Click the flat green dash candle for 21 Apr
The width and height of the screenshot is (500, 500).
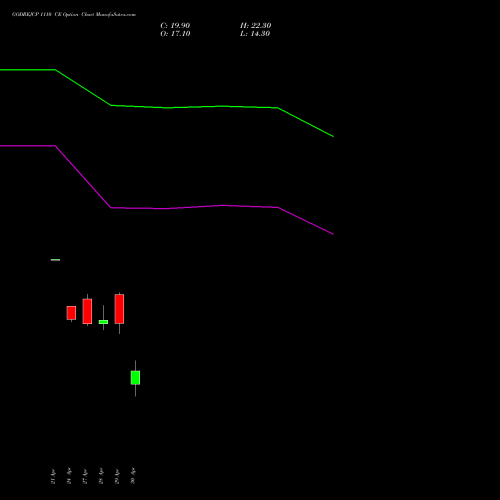click(55, 260)
